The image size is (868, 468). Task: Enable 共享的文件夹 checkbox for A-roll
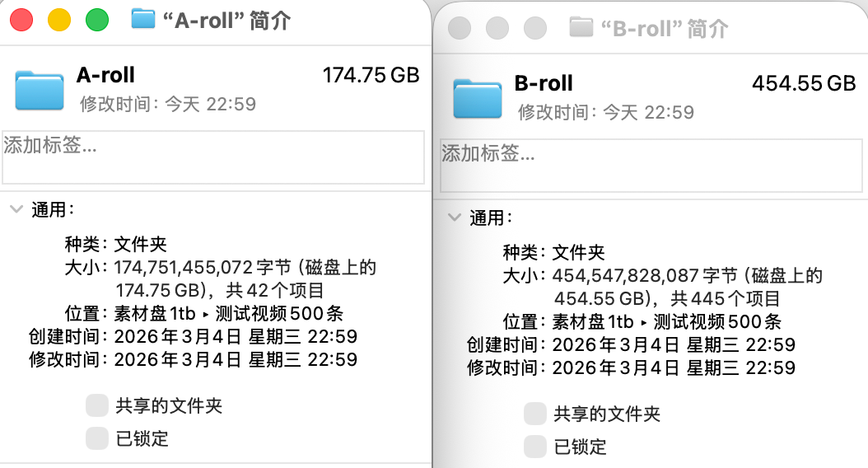(97, 405)
